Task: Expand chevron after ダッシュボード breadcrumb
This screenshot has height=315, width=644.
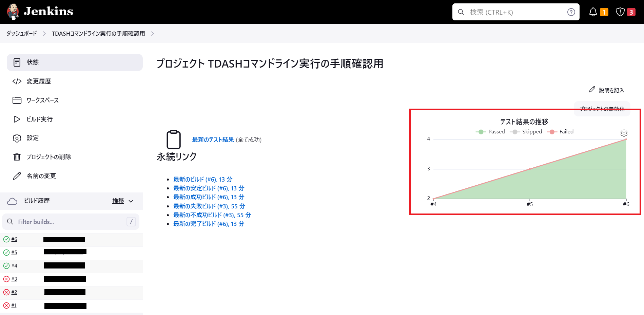Action: tap(44, 34)
